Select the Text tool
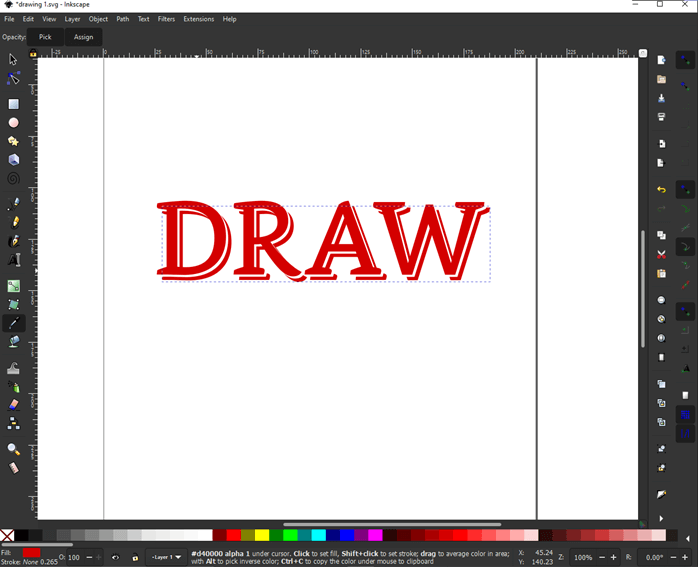This screenshot has width=698, height=567. tap(13, 259)
